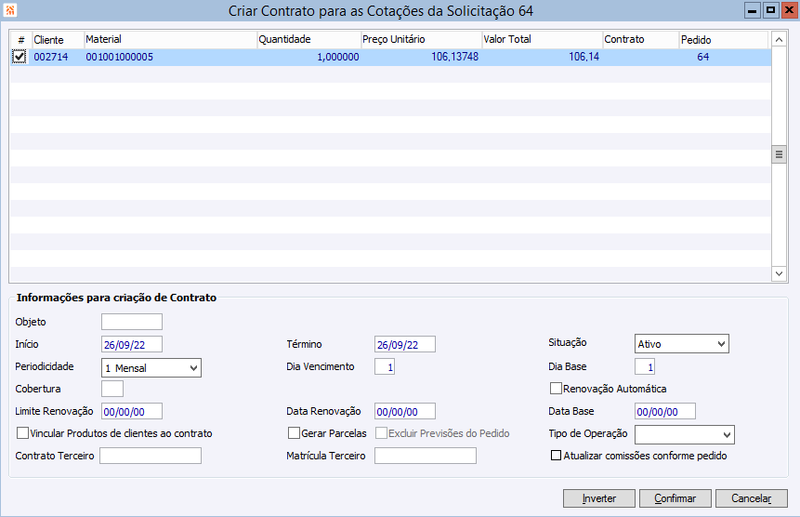
Task: Click the Data Renovação date field
Action: tap(405, 411)
